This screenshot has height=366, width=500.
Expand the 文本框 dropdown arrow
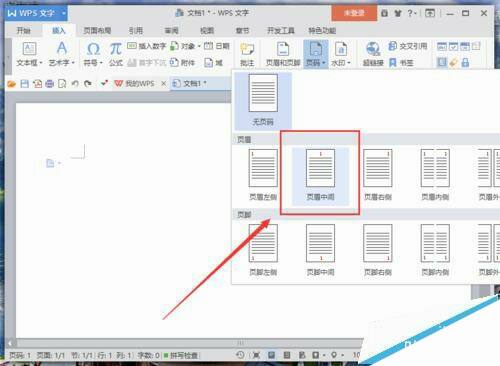click(41, 63)
